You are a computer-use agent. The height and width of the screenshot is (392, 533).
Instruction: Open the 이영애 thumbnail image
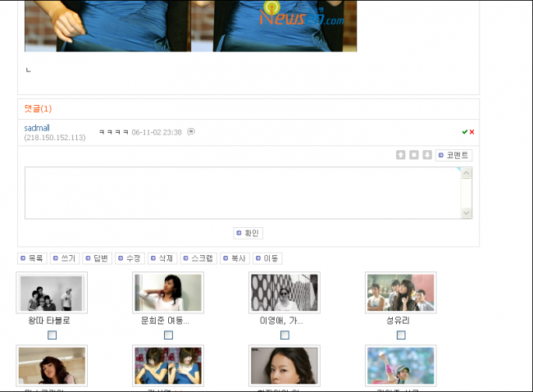(285, 293)
